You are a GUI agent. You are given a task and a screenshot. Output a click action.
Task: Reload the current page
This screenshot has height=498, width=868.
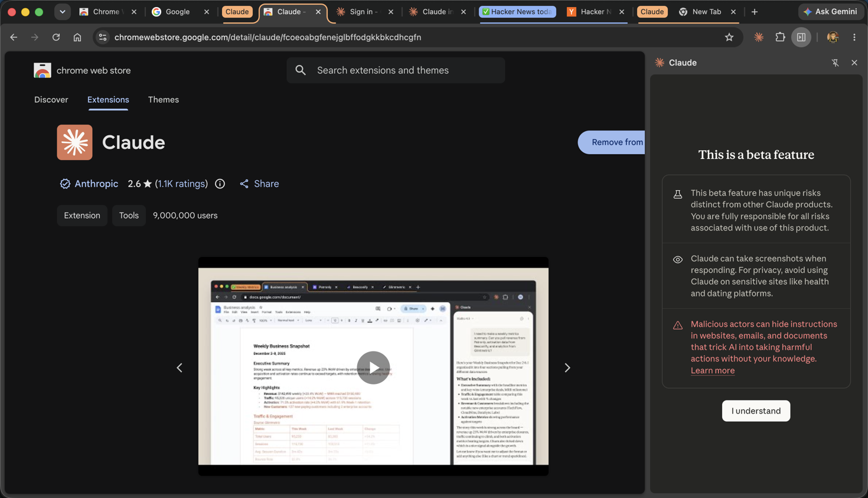tap(56, 37)
